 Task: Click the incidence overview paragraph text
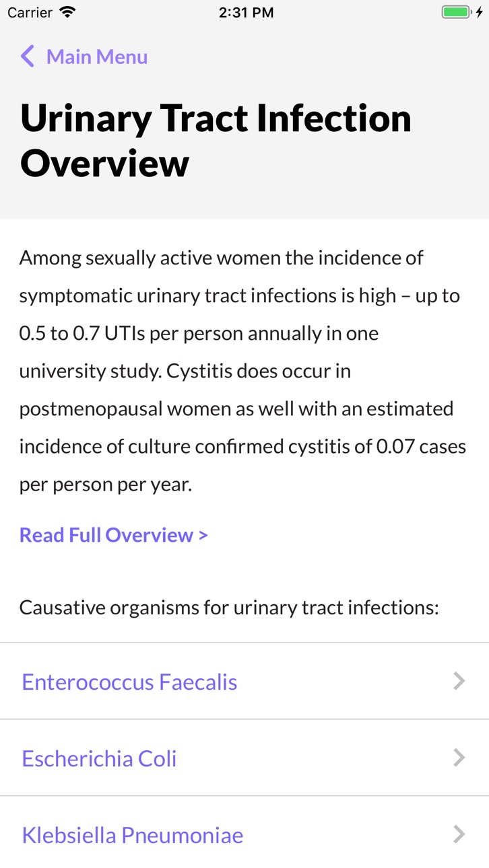[242, 371]
